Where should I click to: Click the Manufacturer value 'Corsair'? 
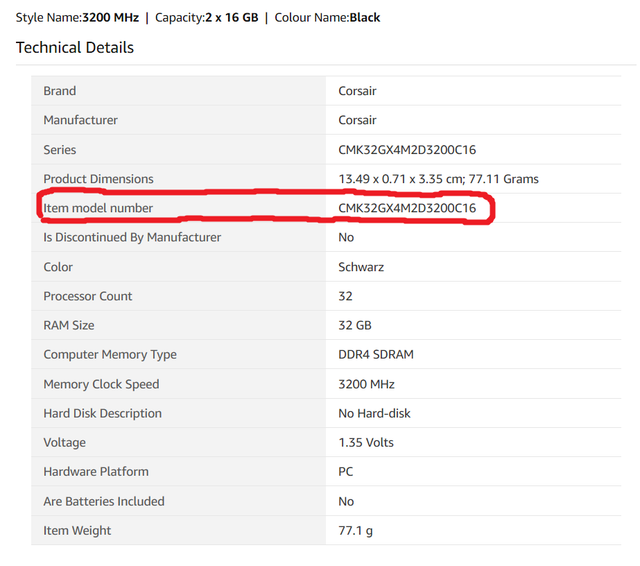pos(357,120)
